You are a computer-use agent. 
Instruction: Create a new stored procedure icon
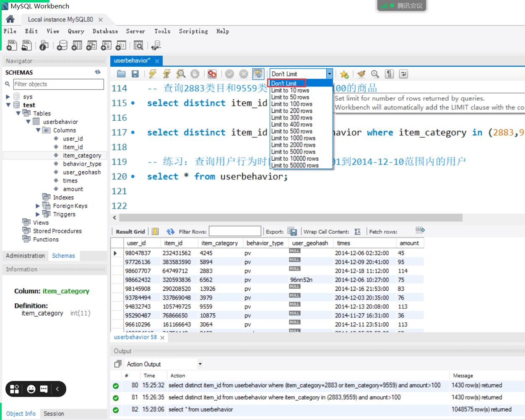coord(106,45)
